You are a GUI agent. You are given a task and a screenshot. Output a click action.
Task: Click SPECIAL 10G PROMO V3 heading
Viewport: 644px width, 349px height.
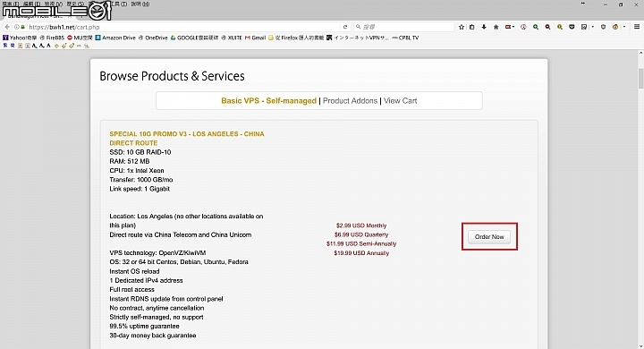(x=186, y=139)
